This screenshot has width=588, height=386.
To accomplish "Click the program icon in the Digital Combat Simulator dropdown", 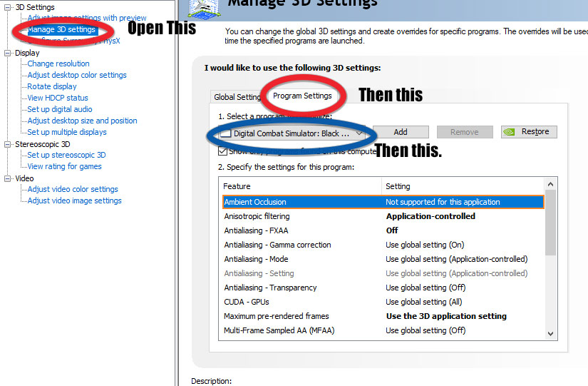I will click(x=225, y=133).
